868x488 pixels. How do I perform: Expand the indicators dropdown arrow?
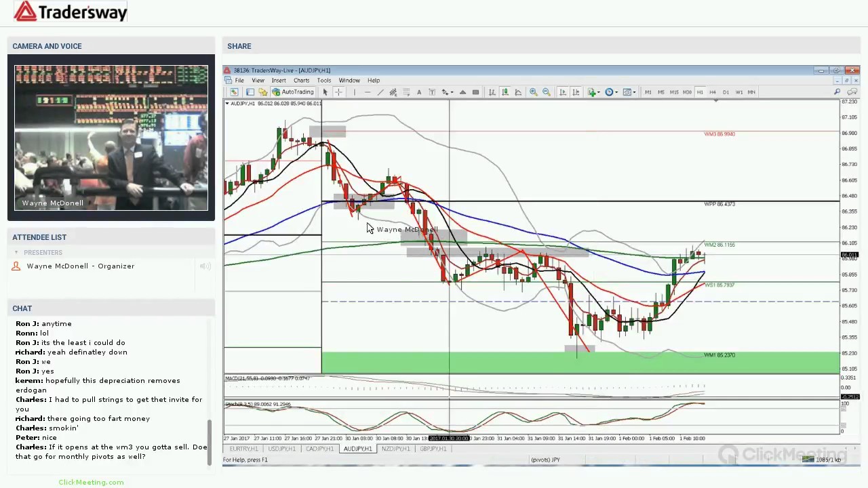[599, 92]
